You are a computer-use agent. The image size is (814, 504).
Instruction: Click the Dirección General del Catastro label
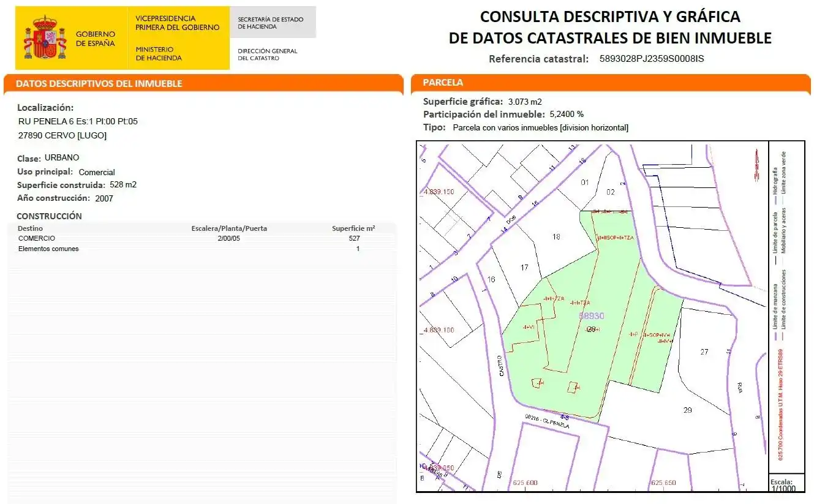click(x=268, y=55)
